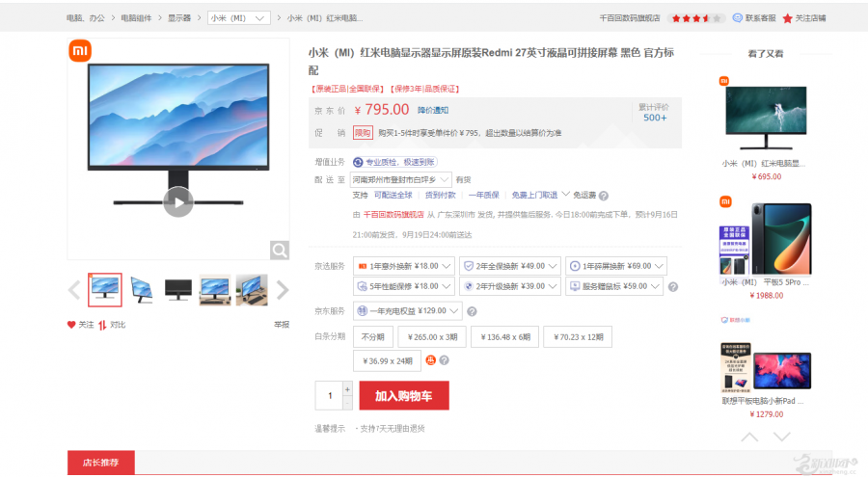Show next thumbnails with right arrow

[x=283, y=290]
